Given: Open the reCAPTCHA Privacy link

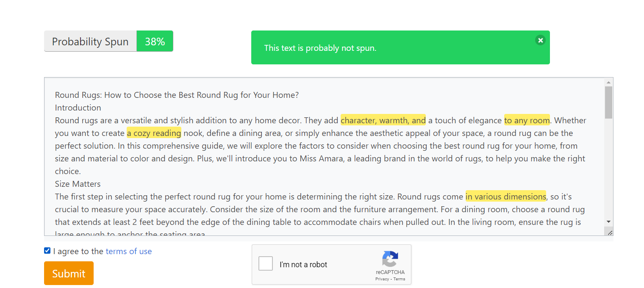Looking at the screenshot, I should click(x=382, y=279).
